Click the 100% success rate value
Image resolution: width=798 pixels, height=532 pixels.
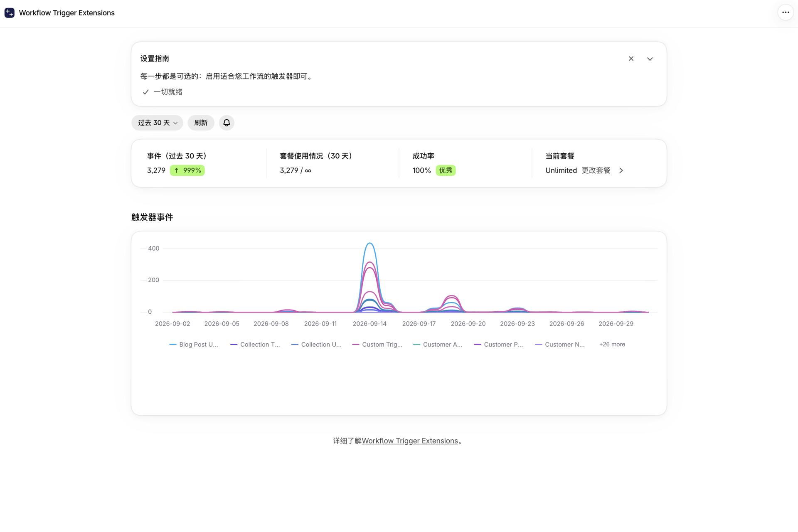421,170
